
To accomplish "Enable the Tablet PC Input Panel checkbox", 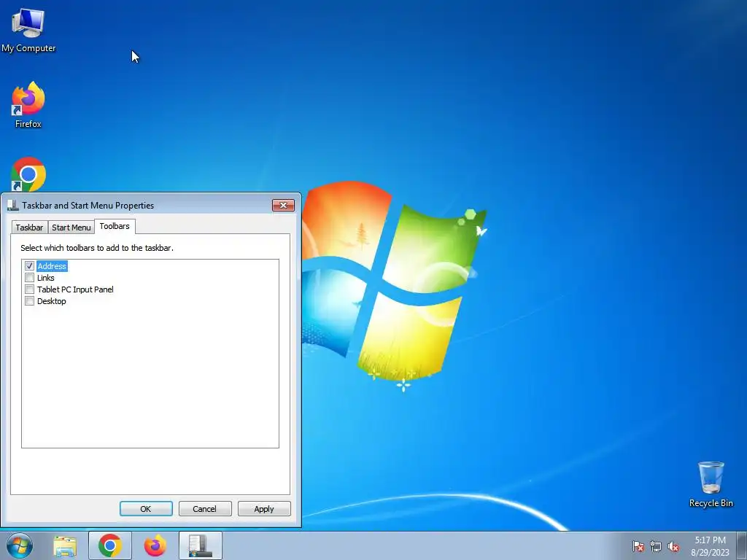I will (29, 289).
